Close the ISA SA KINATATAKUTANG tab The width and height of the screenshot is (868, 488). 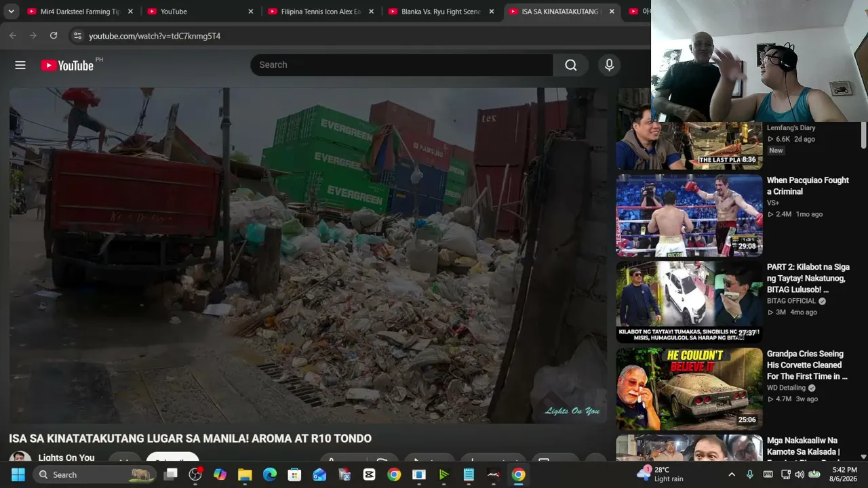tap(612, 12)
